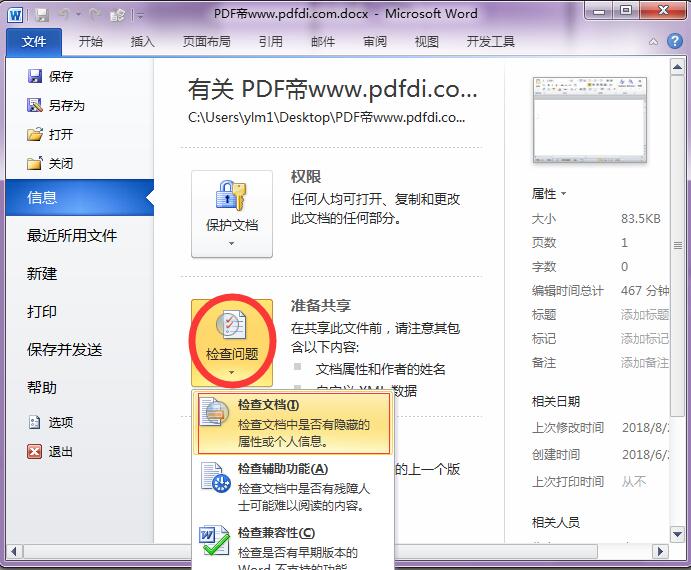The image size is (691, 570).
Task: Switch to the 审阅 ribbon tab
Action: tap(375, 42)
